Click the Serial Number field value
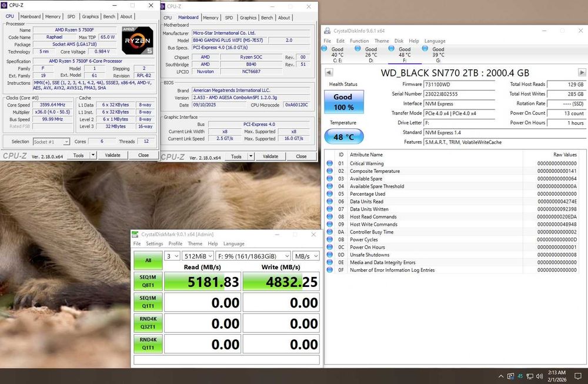 [459, 94]
